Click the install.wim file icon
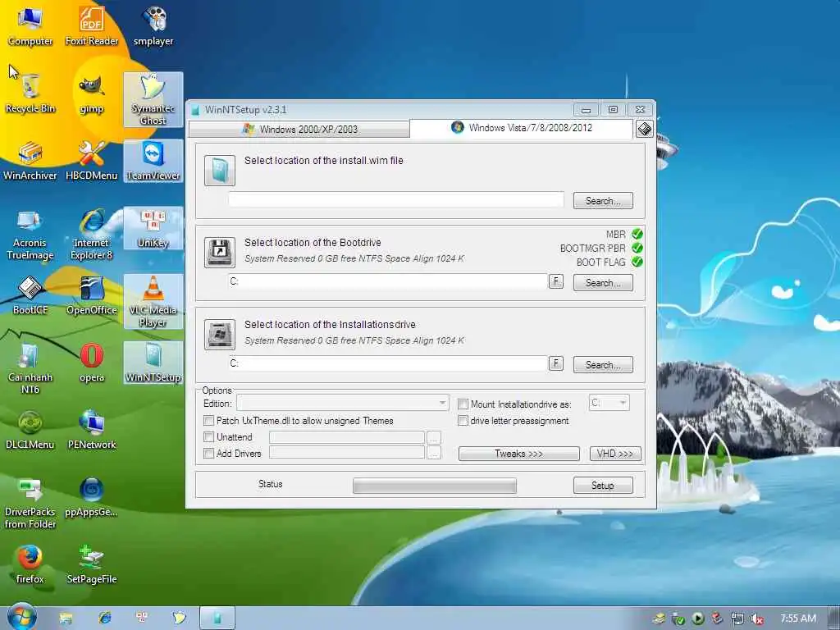 220,171
